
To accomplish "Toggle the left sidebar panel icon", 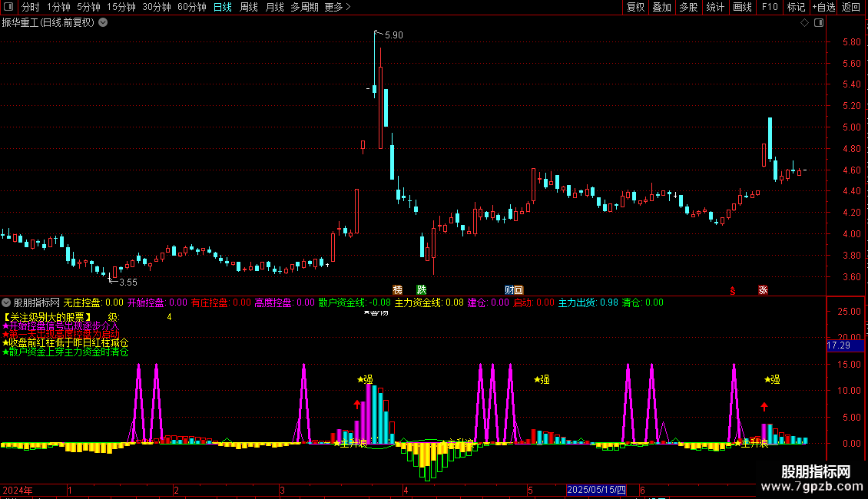I will click(x=8, y=7).
